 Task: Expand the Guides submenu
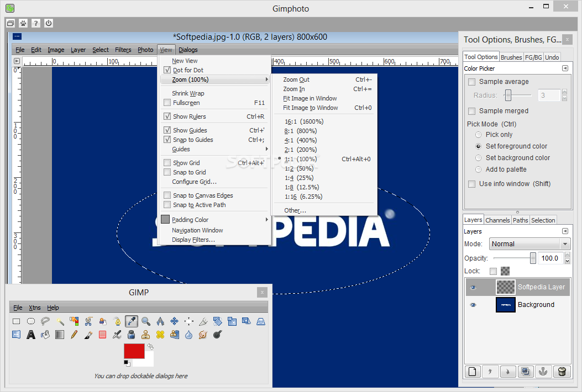[214, 149]
